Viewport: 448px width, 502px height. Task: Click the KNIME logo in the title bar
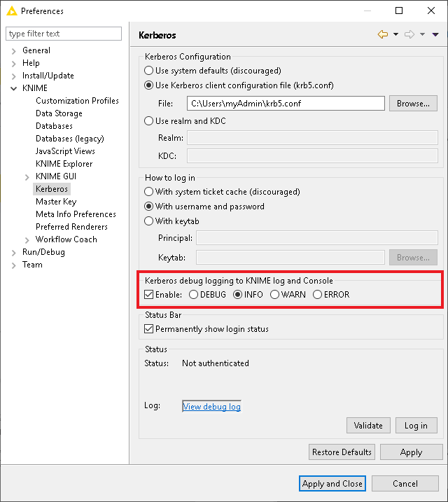pyautogui.click(x=11, y=11)
